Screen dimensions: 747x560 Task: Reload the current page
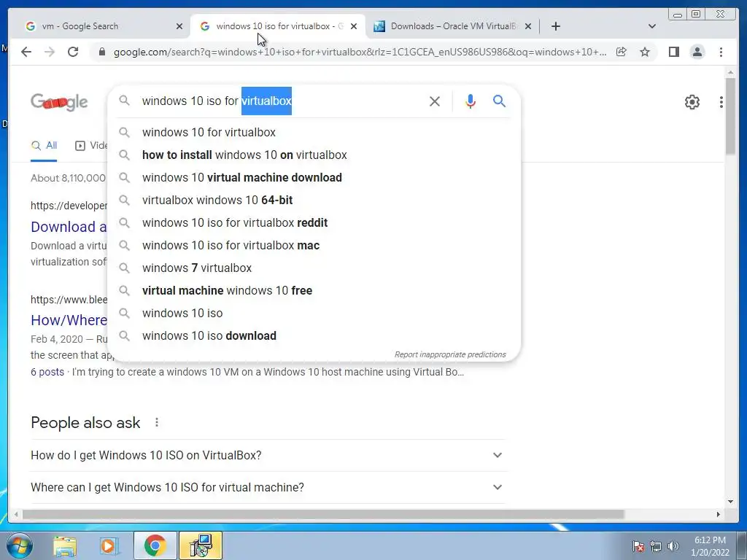coord(73,52)
